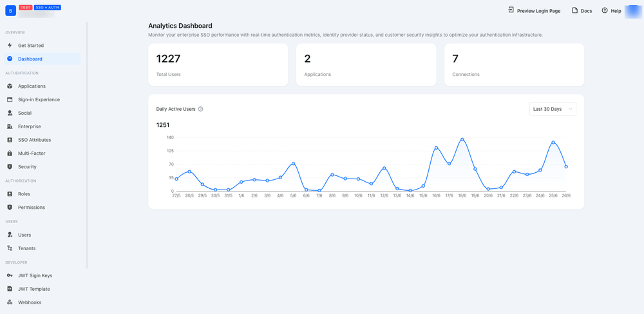Click the Last 30 Days dropdown chevron
This screenshot has width=644, height=314.
point(570,110)
